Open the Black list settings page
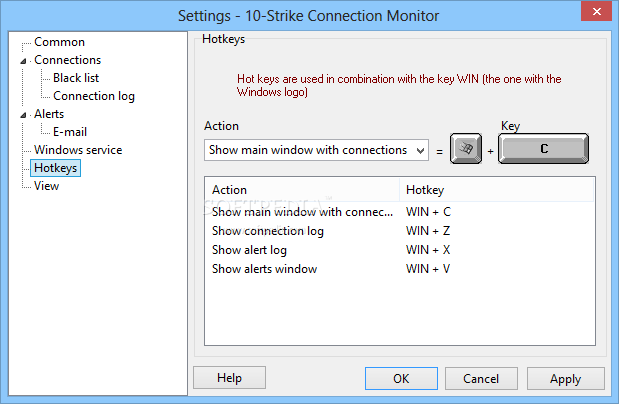This screenshot has width=619, height=404. tap(76, 78)
